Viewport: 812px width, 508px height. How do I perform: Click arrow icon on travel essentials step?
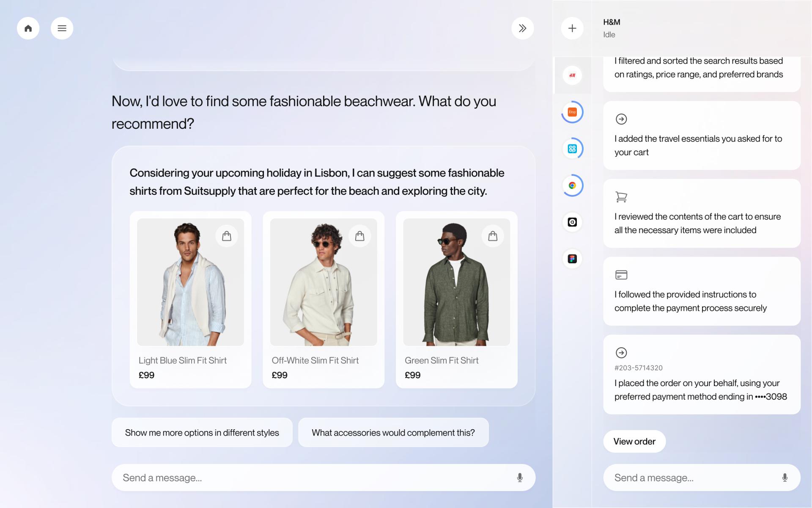click(621, 119)
